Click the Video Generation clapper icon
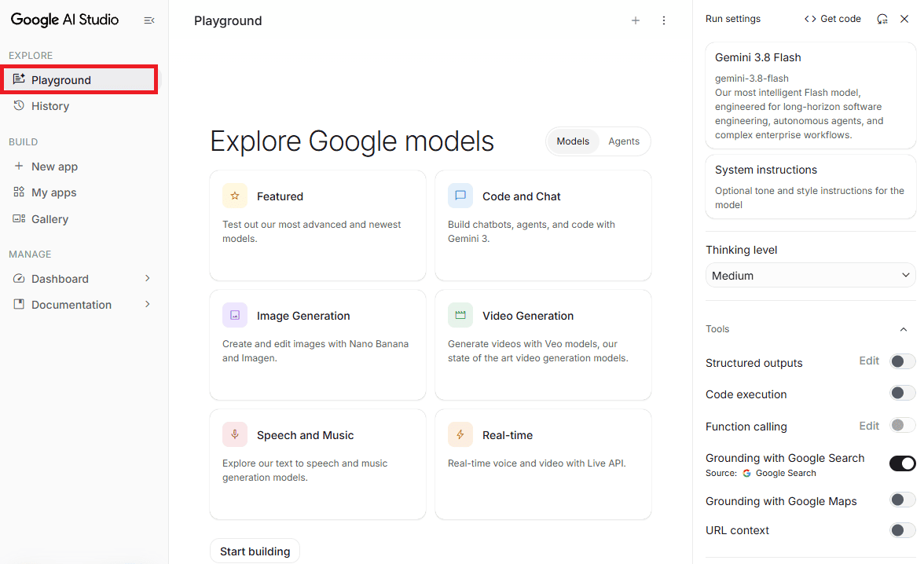The image size is (924, 564). point(460,315)
